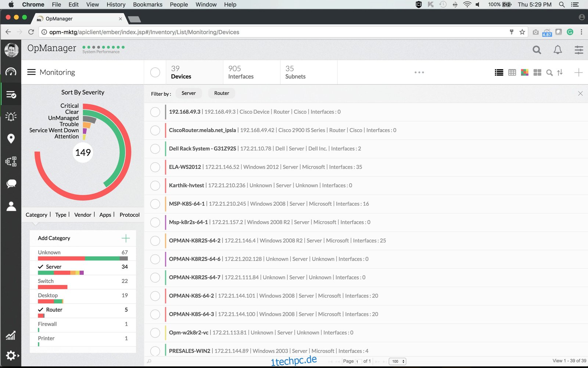
Task: Open the Inventory list icon in sidebar
Action: [x=11, y=95]
